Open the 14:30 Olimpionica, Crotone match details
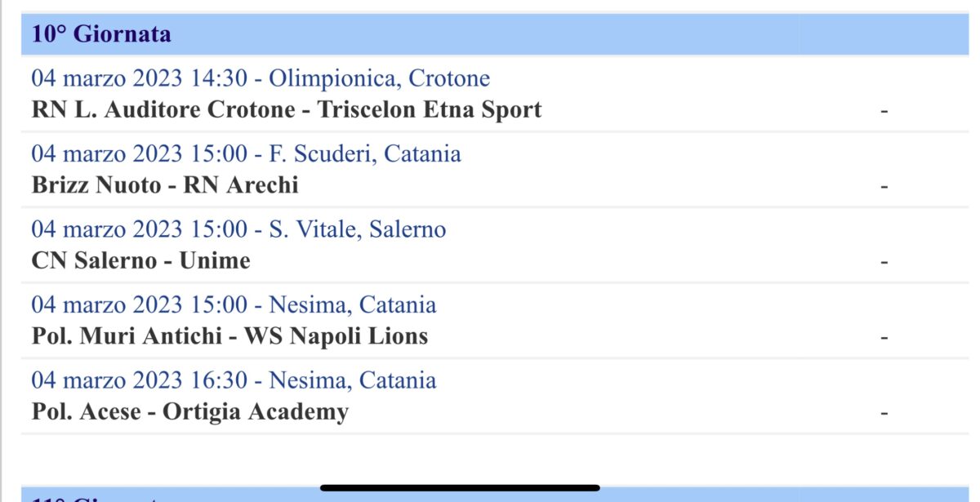This screenshot has height=502, width=980. [261, 78]
